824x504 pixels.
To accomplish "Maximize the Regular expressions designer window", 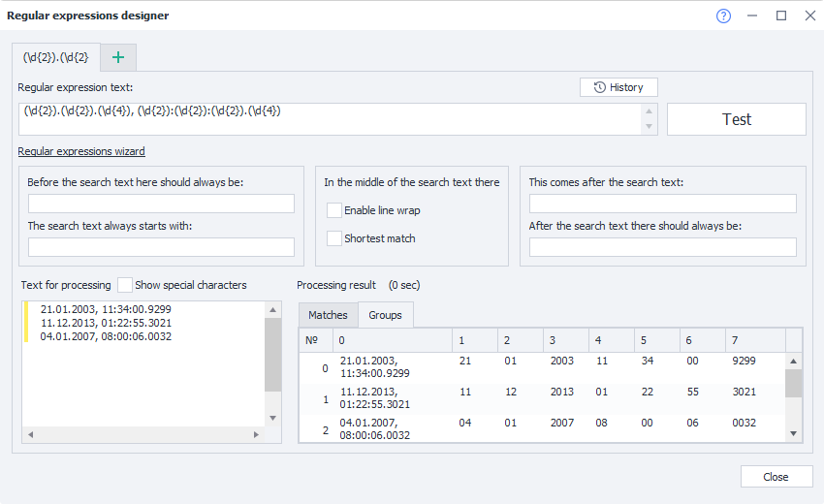I will [781, 16].
